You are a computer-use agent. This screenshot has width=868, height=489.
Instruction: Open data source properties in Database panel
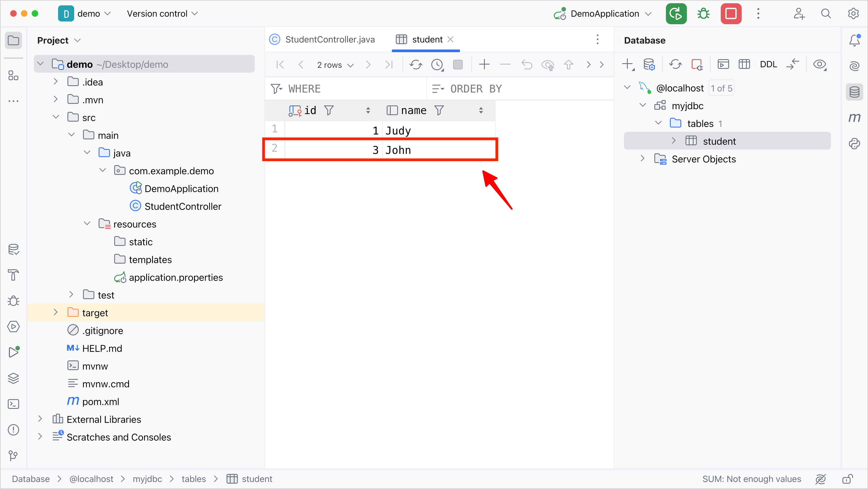click(649, 64)
